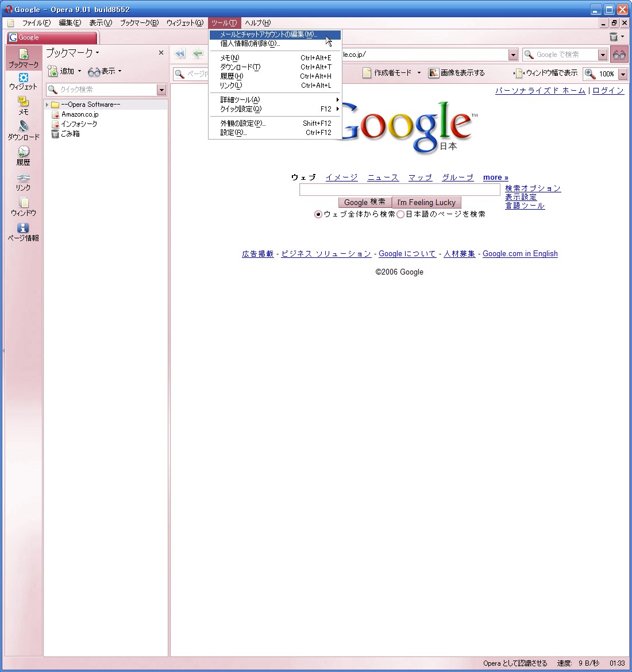Open the マップ link
The width and height of the screenshot is (632, 672).
coord(420,177)
